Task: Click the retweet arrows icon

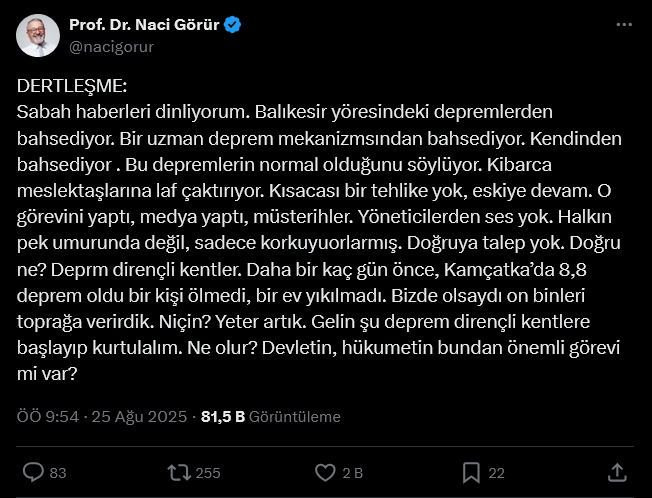Action: pyautogui.click(x=178, y=472)
